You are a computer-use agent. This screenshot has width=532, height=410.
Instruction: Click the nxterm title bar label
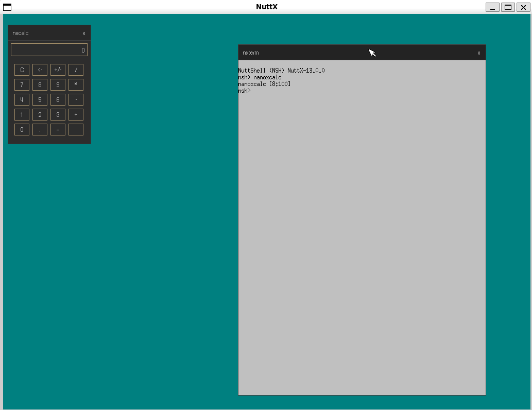pyautogui.click(x=251, y=53)
